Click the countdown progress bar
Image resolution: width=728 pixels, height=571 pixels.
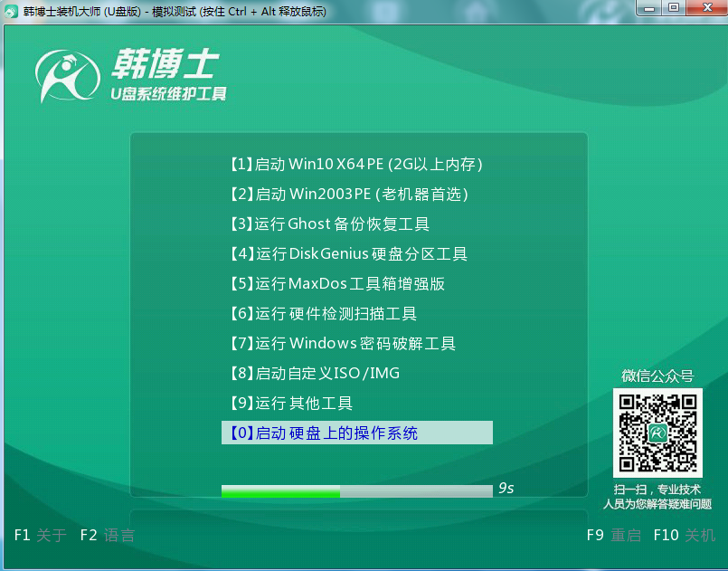[x=356, y=491]
